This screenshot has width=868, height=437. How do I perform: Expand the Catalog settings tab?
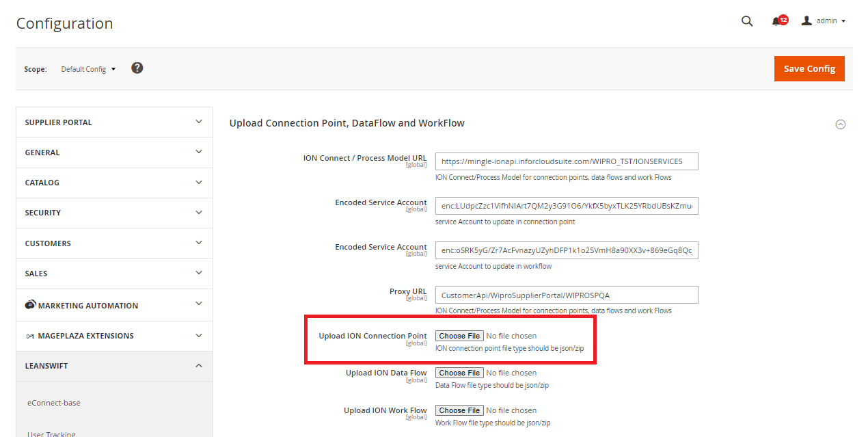tap(114, 183)
